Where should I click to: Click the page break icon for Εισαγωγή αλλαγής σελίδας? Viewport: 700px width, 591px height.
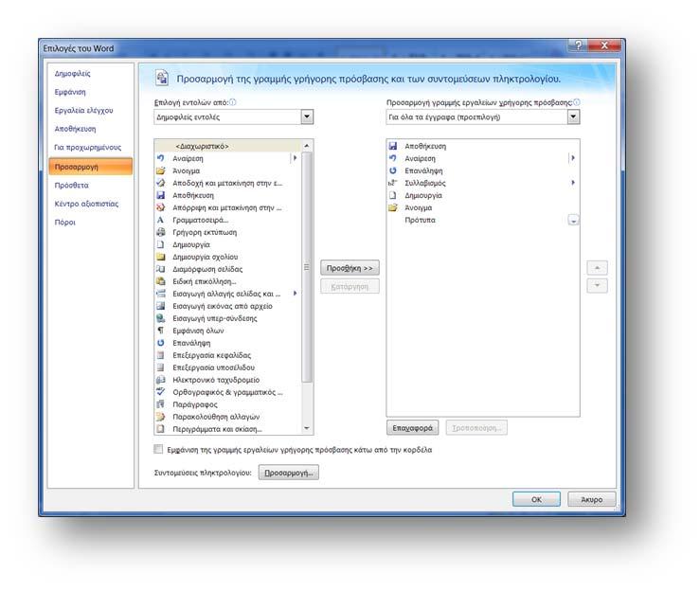[x=161, y=294]
